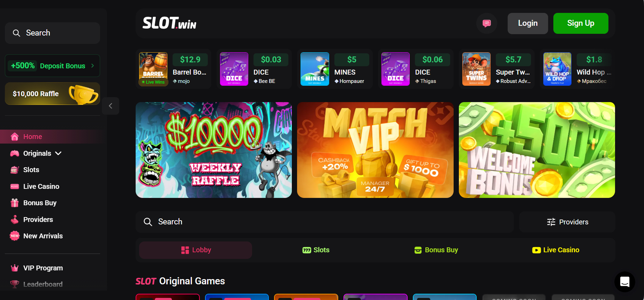644x300 pixels.
Task: Focus the main games Search field
Action: 325,222
